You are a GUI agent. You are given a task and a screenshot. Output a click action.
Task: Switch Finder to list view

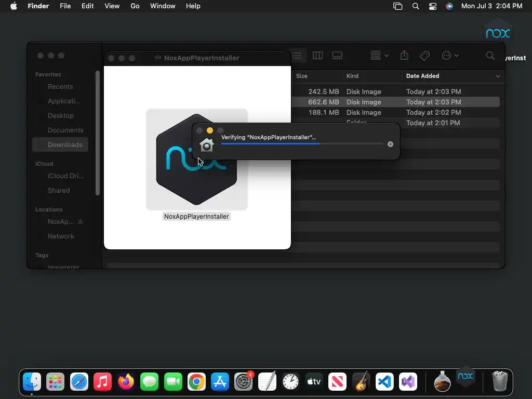click(297, 56)
